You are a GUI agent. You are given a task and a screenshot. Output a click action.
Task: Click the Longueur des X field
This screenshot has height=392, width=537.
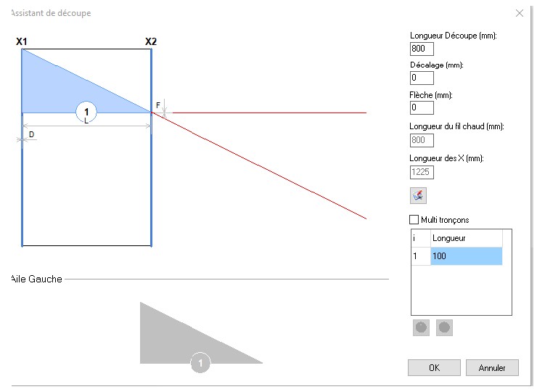pyautogui.click(x=422, y=172)
